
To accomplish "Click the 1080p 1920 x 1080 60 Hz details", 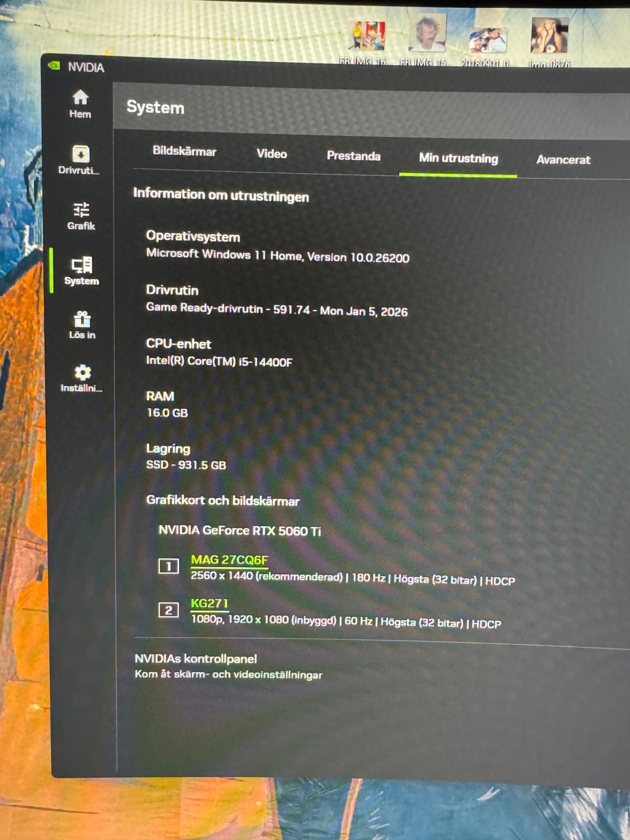I will click(346, 621).
